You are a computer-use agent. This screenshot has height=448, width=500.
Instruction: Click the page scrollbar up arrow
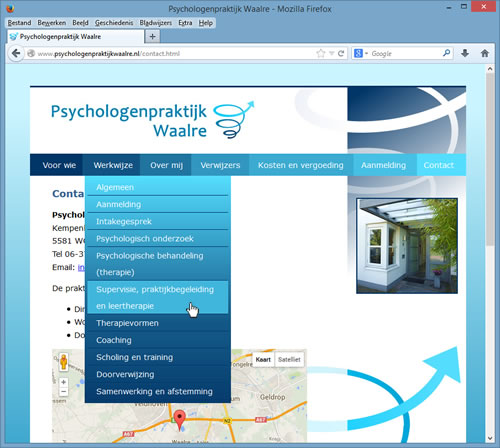point(490,69)
